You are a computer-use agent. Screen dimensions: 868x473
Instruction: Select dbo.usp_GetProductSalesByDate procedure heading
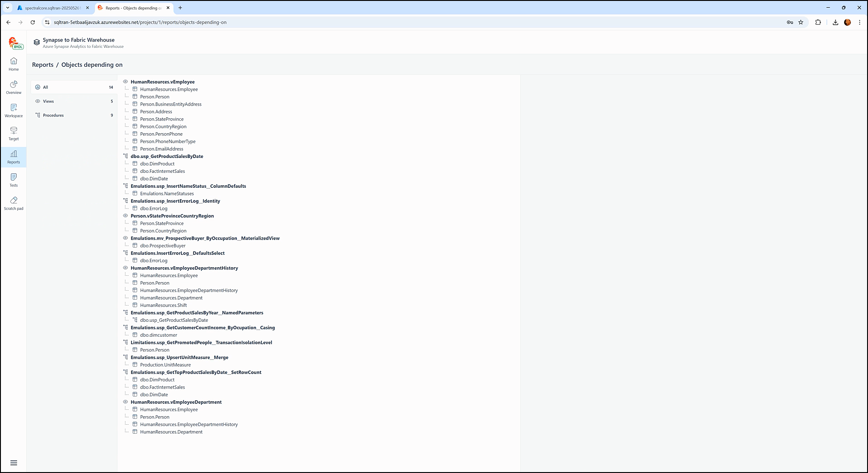[166, 157]
